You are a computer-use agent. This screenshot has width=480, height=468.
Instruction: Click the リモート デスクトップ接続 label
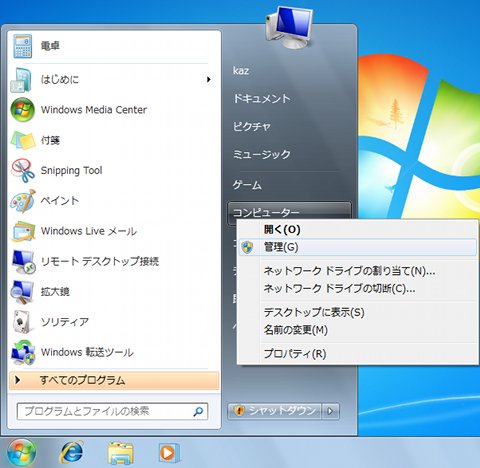point(100,261)
